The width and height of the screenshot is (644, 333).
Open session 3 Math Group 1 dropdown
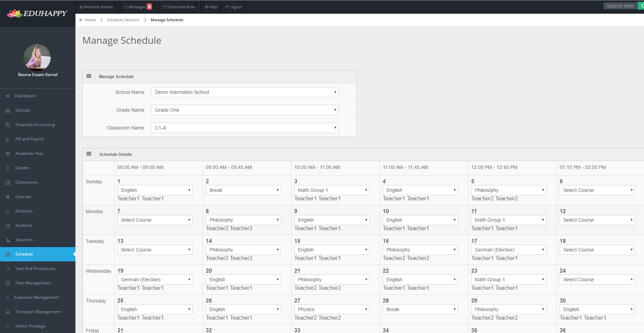[x=332, y=190]
